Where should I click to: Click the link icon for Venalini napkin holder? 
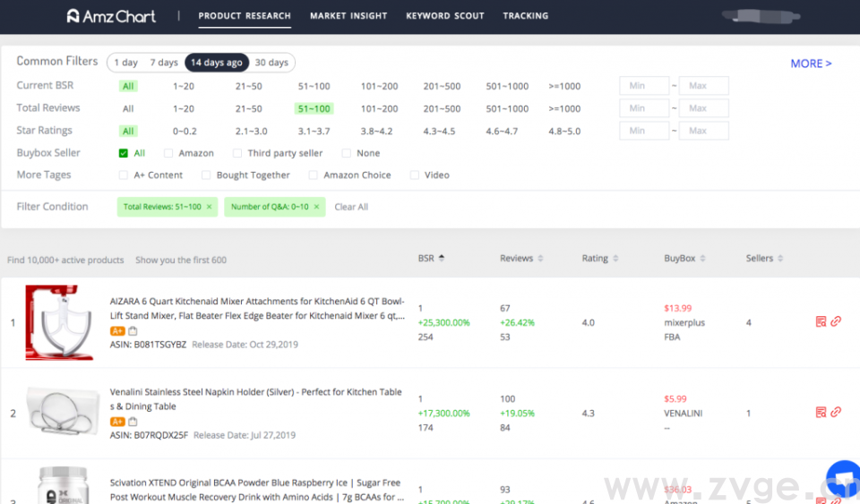(836, 413)
